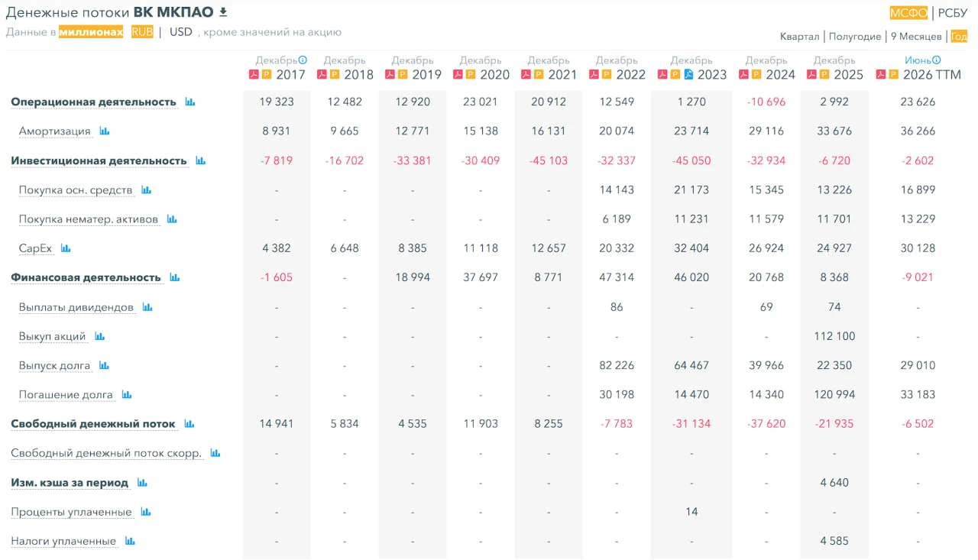
Task: Switch reporting standard to РСБУ
Action: [x=953, y=12]
